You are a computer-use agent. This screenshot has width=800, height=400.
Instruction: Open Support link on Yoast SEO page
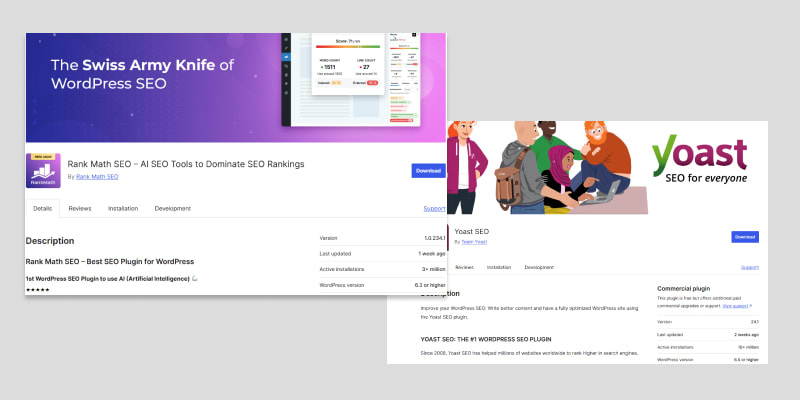click(749, 267)
